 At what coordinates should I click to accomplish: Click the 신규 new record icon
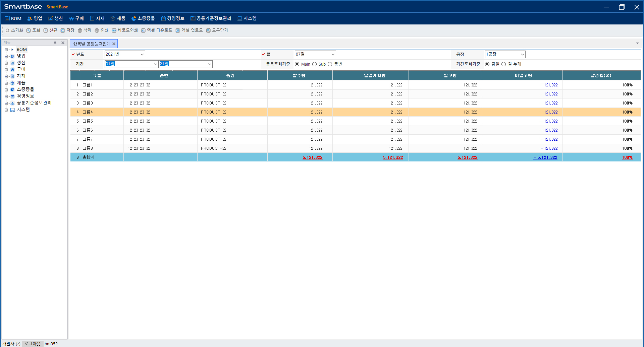tap(46, 30)
